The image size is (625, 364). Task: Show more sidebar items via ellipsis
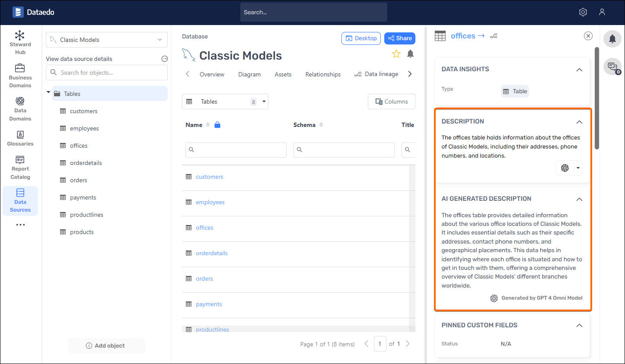click(20, 225)
